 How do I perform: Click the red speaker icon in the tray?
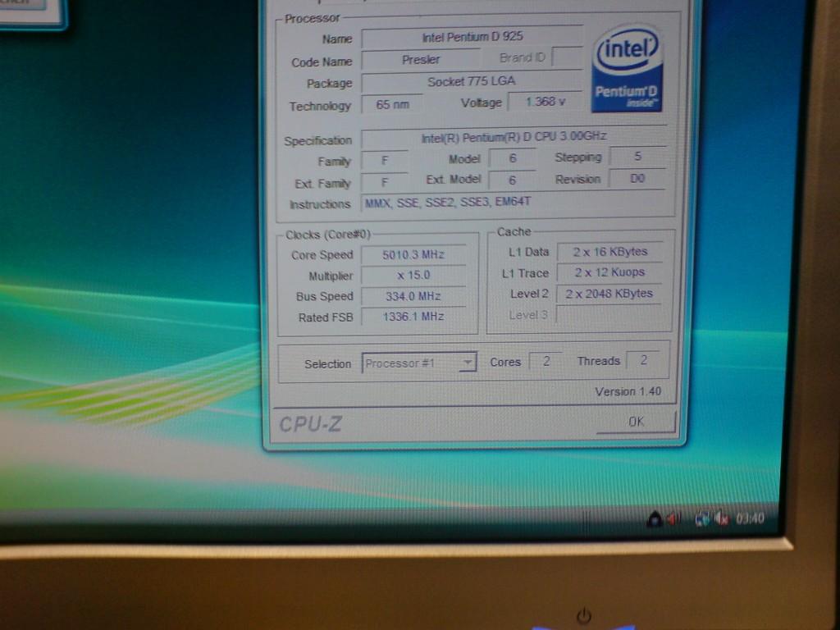pyautogui.click(x=673, y=518)
